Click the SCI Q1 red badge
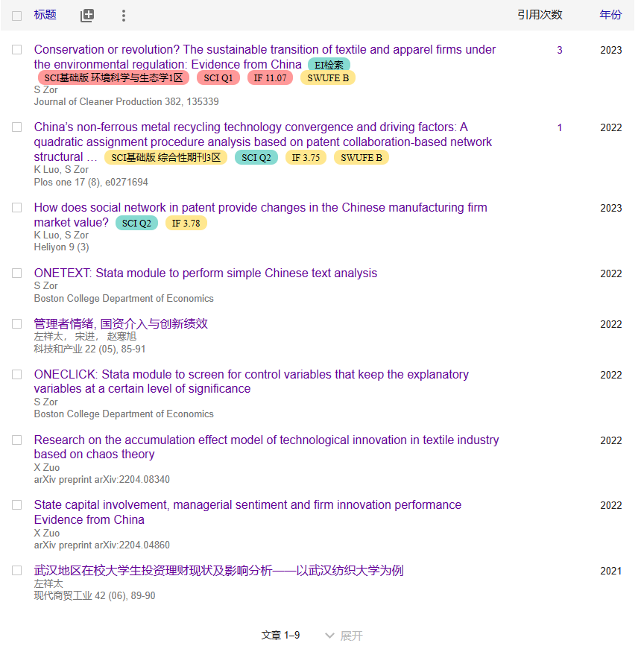This screenshot has height=649, width=644. point(218,78)
